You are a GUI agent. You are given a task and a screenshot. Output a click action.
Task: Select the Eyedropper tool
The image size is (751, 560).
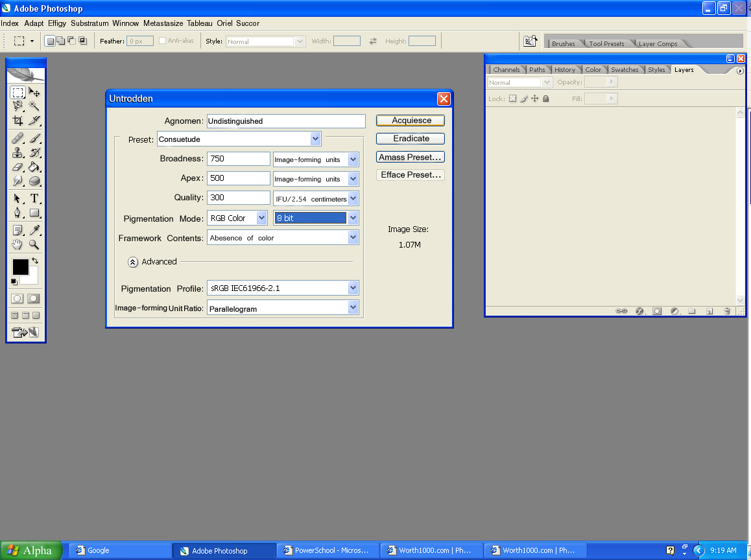34,230
